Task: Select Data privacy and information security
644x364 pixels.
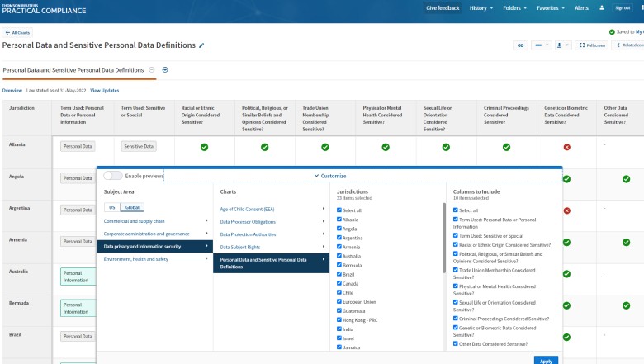Action: pos(155,247)
